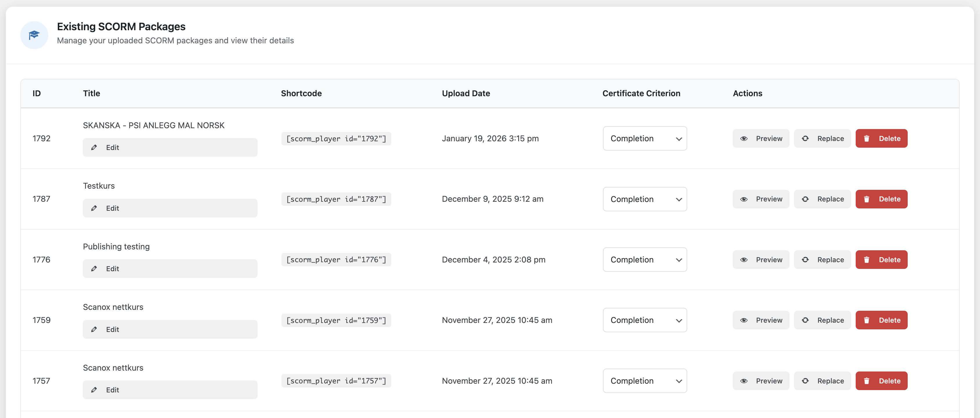980x418 pixels.
Task: Click the Replace refresh icon for Testkurs
Action: (805, 199)
